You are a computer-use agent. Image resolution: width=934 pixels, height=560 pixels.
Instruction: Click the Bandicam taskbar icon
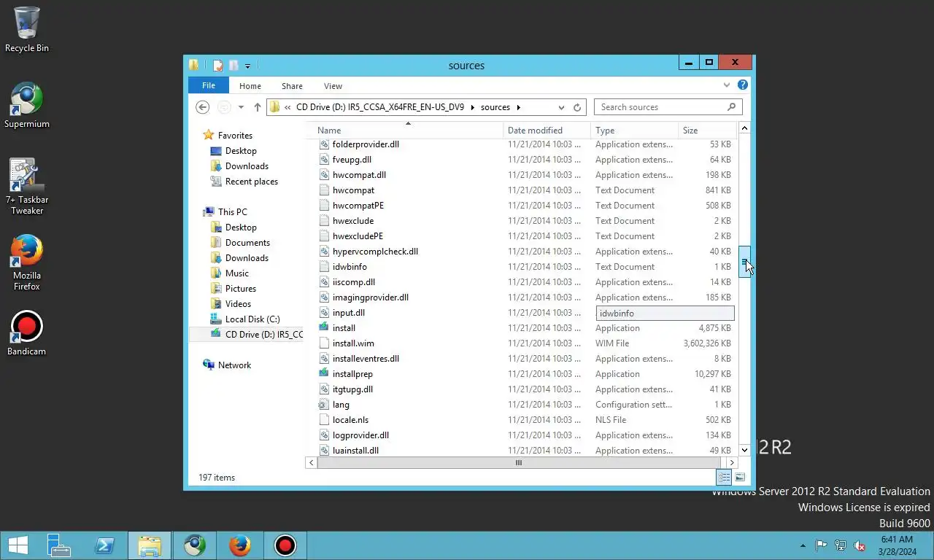tap(285, 545)
